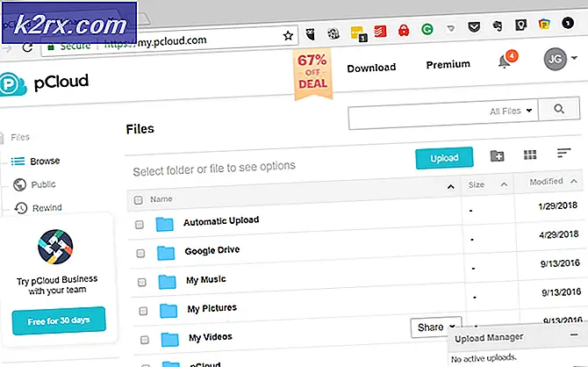This screenshot has width=588, height=367.
Task: Click the My Pictures folder icon
Action: tap(169, 311)
